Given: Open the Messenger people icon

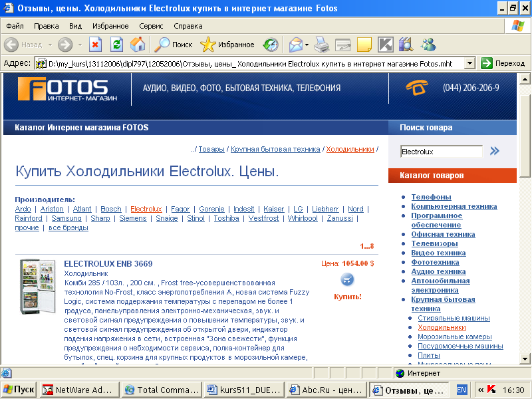Looking at the screenshot, I should tap(428, 45).
